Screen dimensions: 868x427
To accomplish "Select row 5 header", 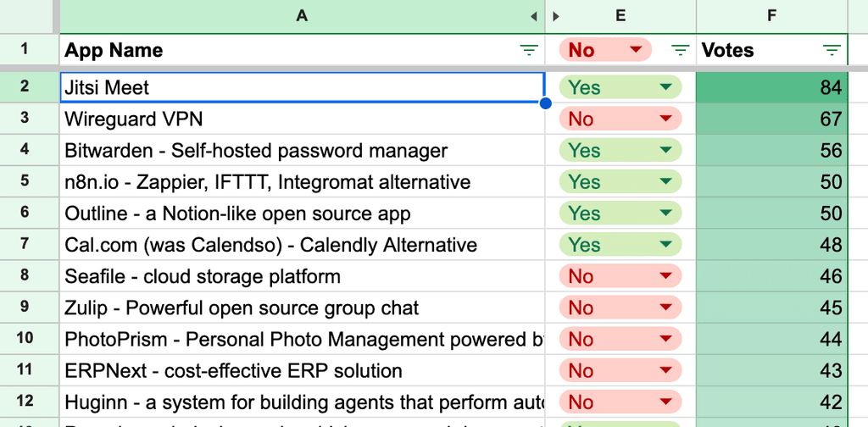I will [25, 182].
